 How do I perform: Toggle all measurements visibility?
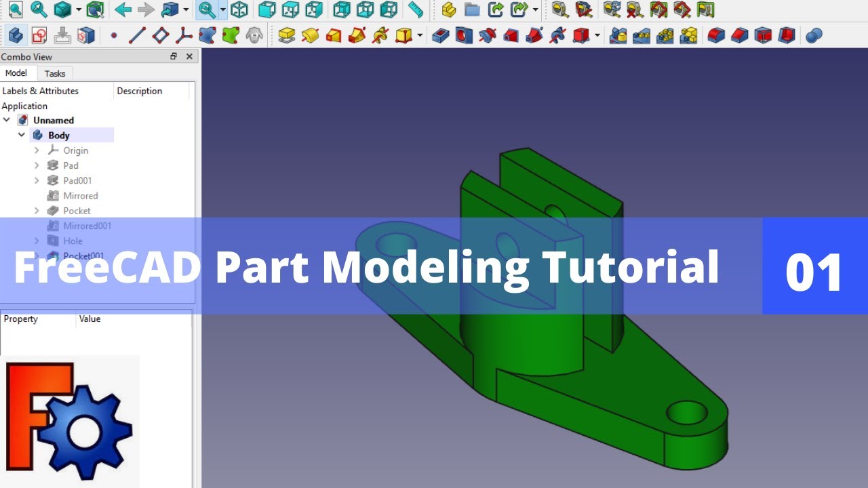(x=658, y=9)
